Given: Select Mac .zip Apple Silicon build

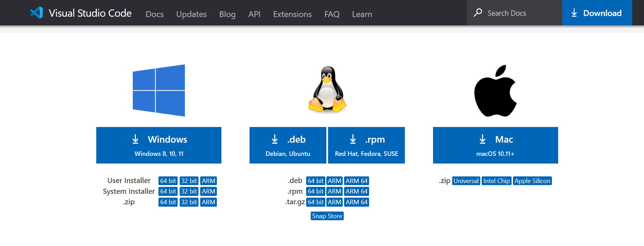Looking at the screenshot, I should [532, 181].
